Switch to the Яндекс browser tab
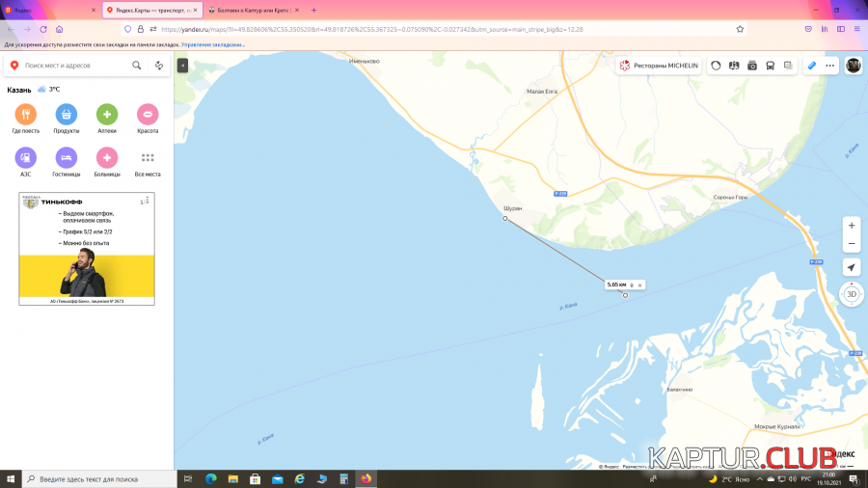The image size is (868, 488). coord(48,10)
